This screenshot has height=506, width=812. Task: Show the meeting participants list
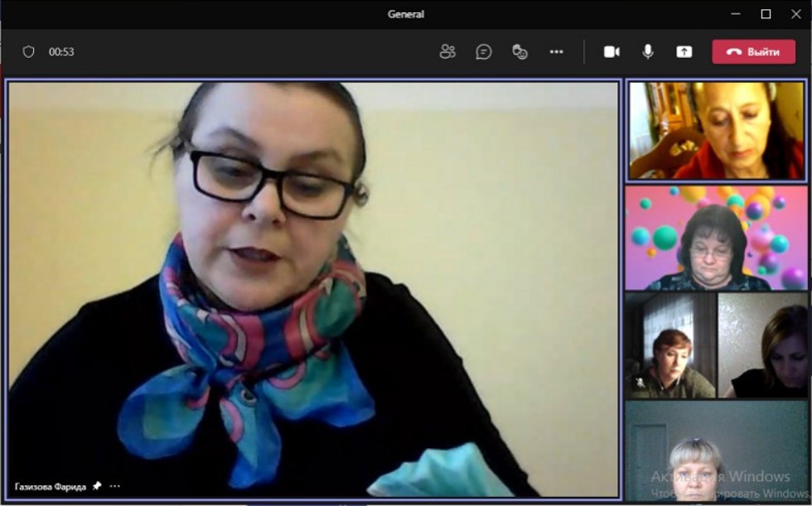pos(447,51)
